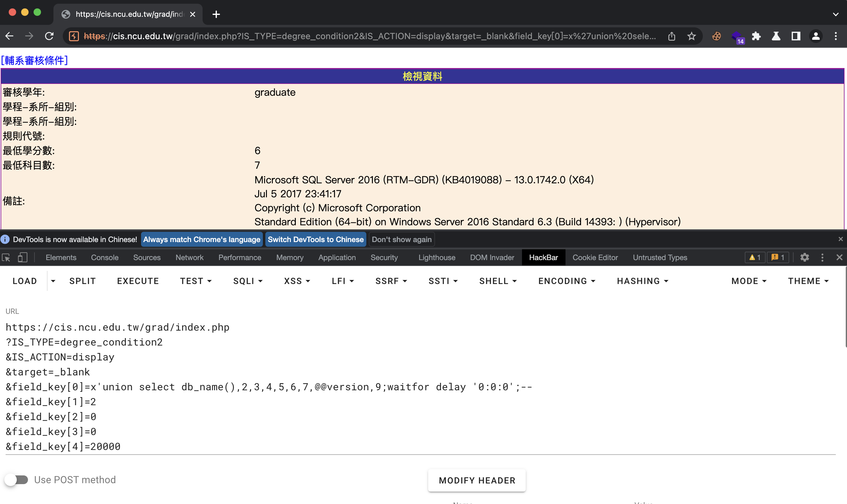
Task: Click Always match Chrome's language
Action: pyautogui.click(x=202, y=240)
